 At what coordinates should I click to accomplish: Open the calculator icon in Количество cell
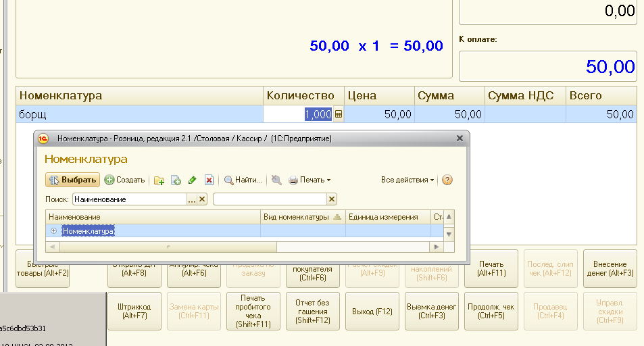pyautogui.click(x=339, y=115)
